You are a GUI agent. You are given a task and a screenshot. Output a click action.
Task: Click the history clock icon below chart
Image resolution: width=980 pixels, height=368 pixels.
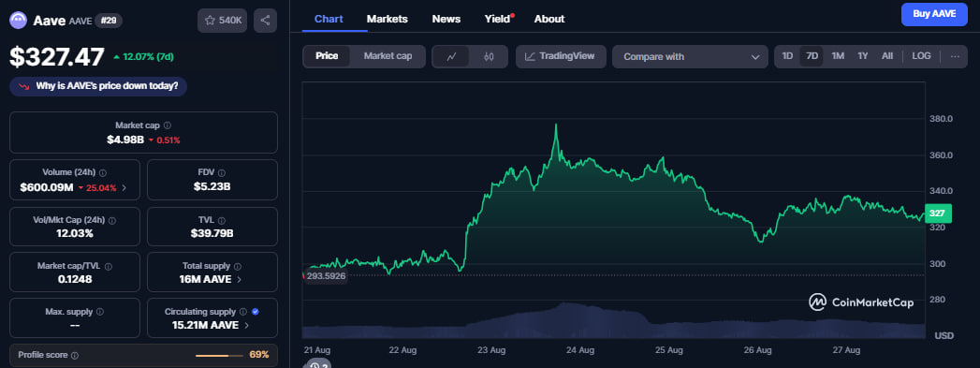click(x=315, y=365)
